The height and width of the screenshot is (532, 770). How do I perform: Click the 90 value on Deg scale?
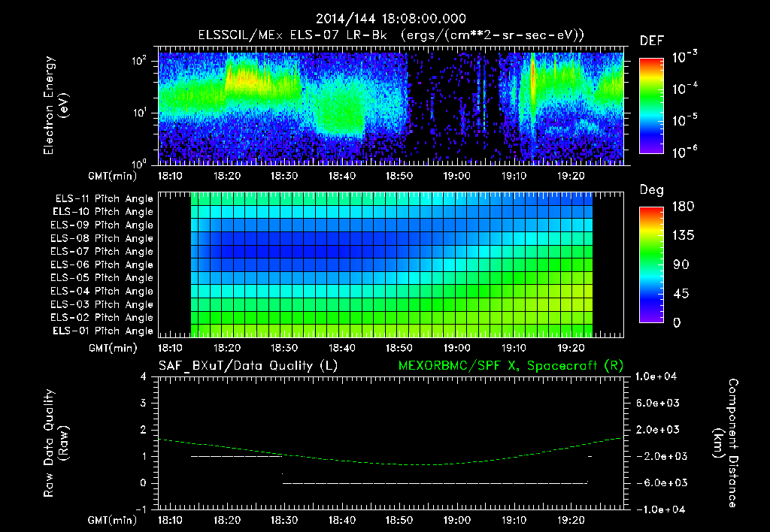(681, 265)
